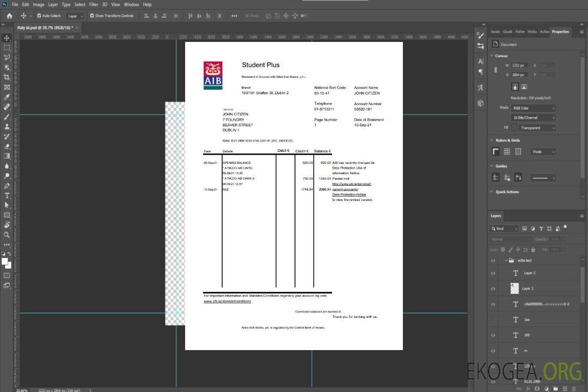The width and height of the screenshot is (588, 392).
Task: Select the Blur tool
Action: [7, 166]
